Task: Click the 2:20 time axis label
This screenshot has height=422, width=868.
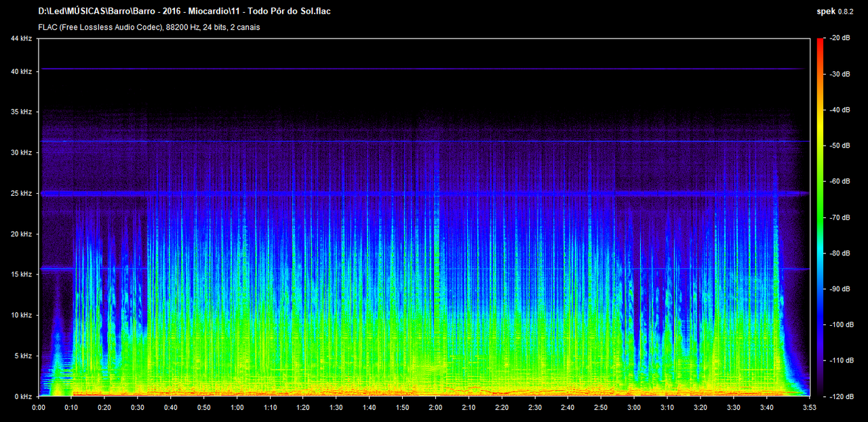Action: 502,408
